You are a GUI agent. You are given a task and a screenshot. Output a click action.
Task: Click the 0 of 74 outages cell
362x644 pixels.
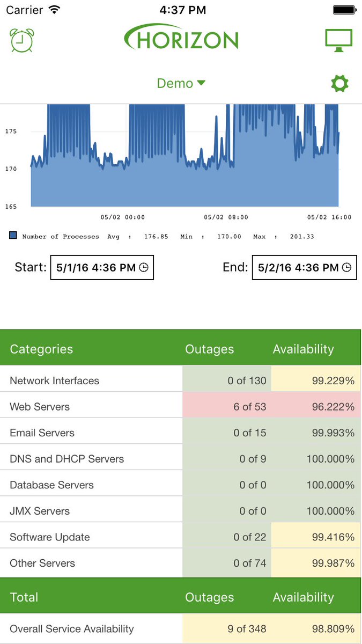tap(227, 563)
